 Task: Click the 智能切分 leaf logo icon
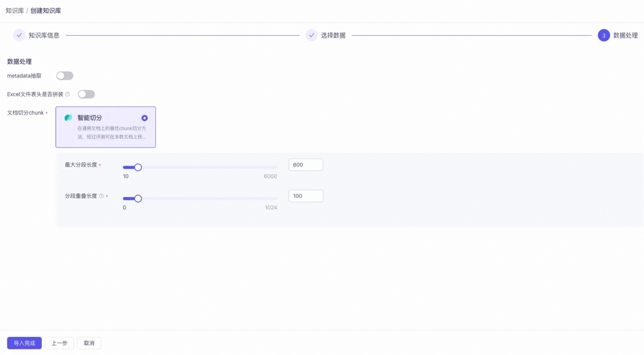[68, 118]
